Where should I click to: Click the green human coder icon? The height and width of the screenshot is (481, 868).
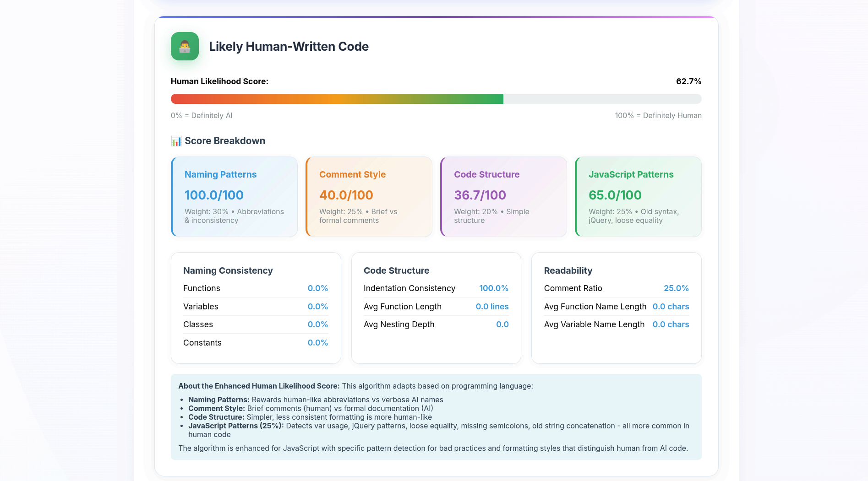(x=185, y=46)
